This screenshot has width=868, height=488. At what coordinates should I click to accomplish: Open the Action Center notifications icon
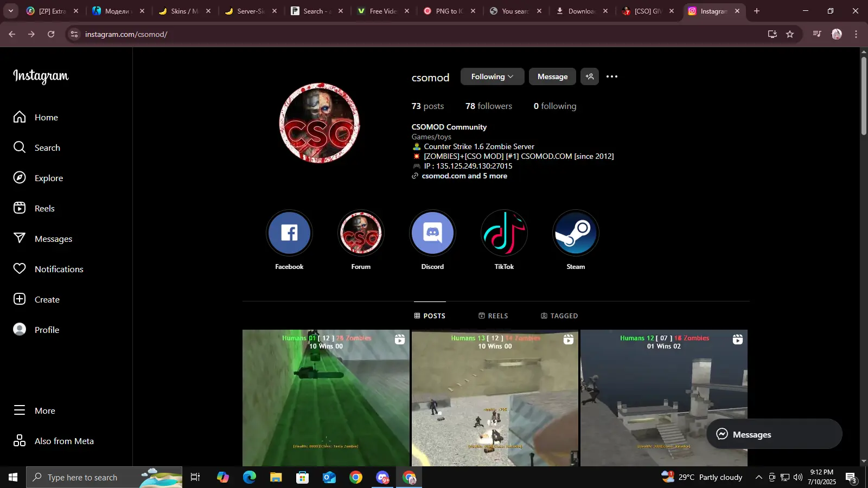coord(851,477)
